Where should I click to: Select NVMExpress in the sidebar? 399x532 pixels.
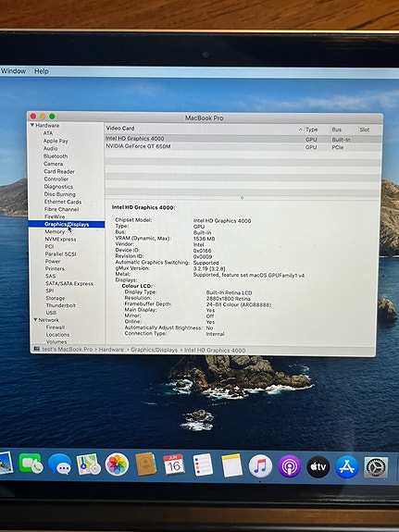(x=60, y=240)
